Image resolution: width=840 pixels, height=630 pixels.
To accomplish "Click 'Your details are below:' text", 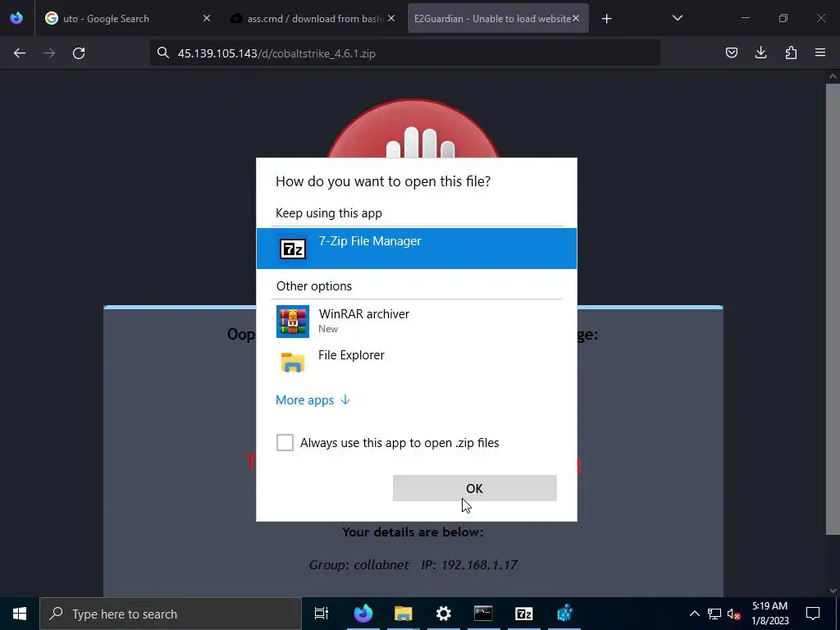I will coord(413,532).
